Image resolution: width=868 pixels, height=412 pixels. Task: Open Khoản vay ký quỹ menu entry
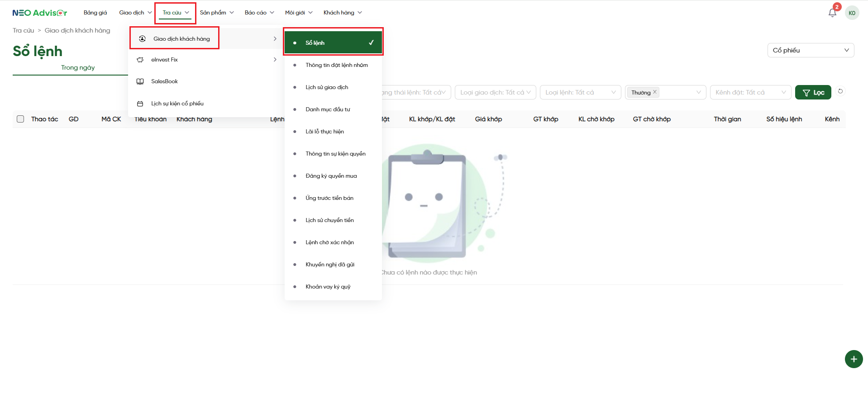click(x=328, y=287)
